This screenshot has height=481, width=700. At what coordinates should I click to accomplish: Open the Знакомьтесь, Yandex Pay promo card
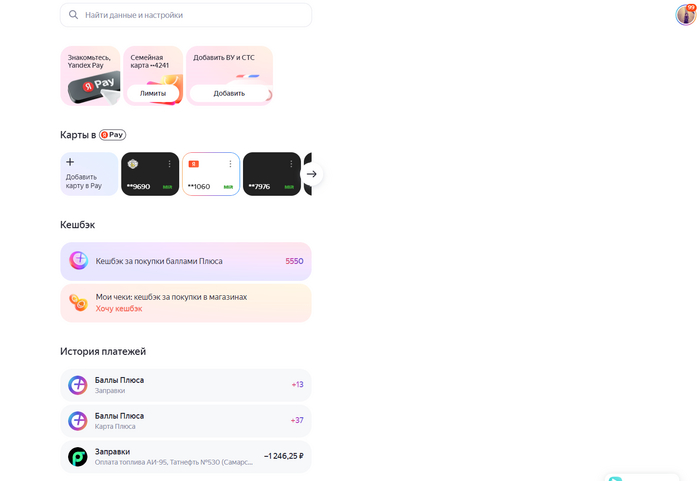(90, 76)
